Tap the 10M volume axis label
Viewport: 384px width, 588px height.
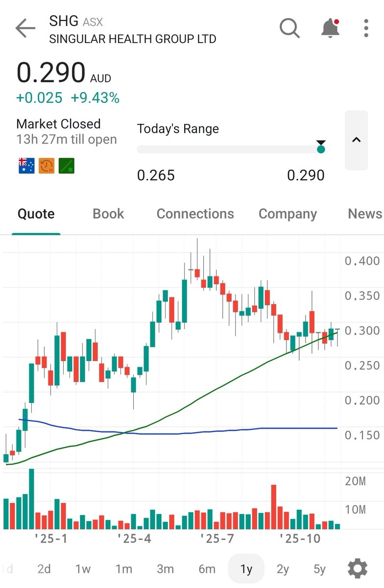[x=355, y=510]
